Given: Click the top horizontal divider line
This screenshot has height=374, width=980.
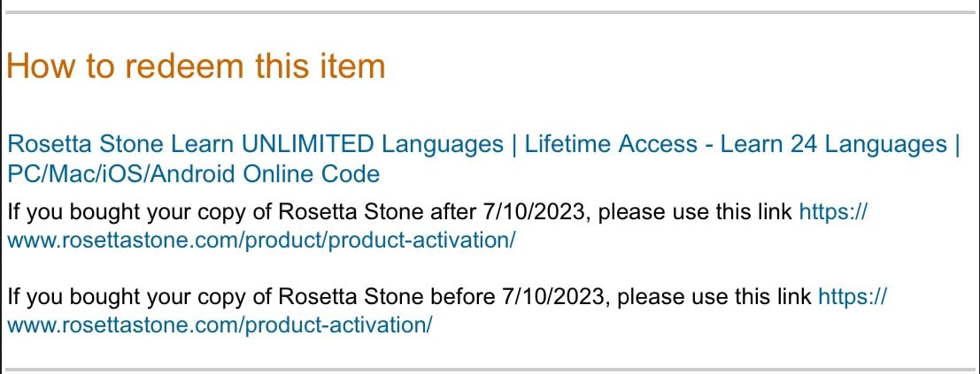Looking at the screenshot, I should click(490, 11).
